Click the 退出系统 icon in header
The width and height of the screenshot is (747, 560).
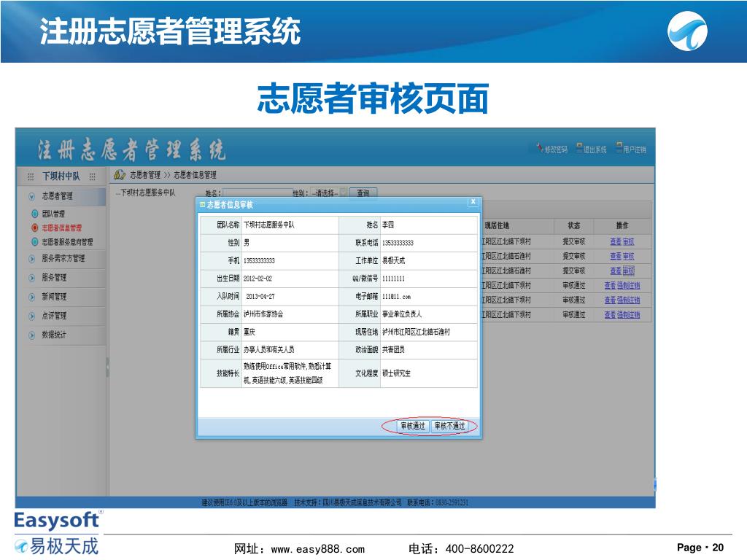578,148
